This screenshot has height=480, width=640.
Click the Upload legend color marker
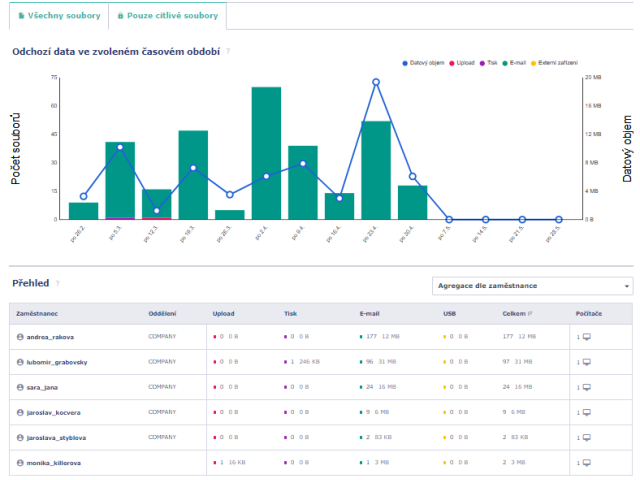(x=452, y=63)
